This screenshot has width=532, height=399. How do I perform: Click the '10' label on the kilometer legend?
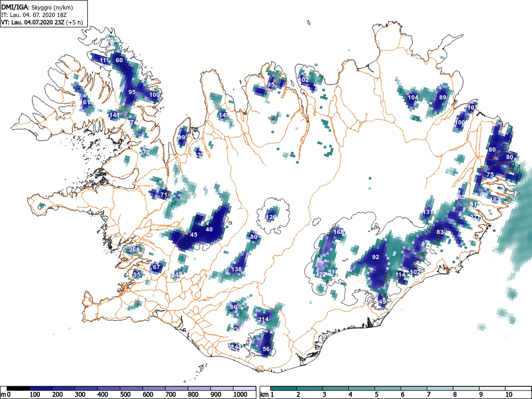(509, 395)
